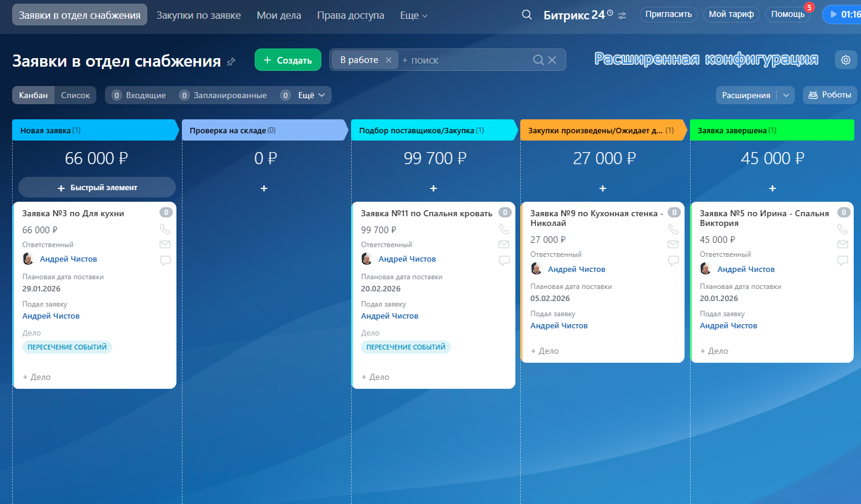Click 'ПЕРЕСЕЧЕНИЕ СОБЫТИЙ' badge on Заявка №3
861x504 pixels.
[67, 347]
